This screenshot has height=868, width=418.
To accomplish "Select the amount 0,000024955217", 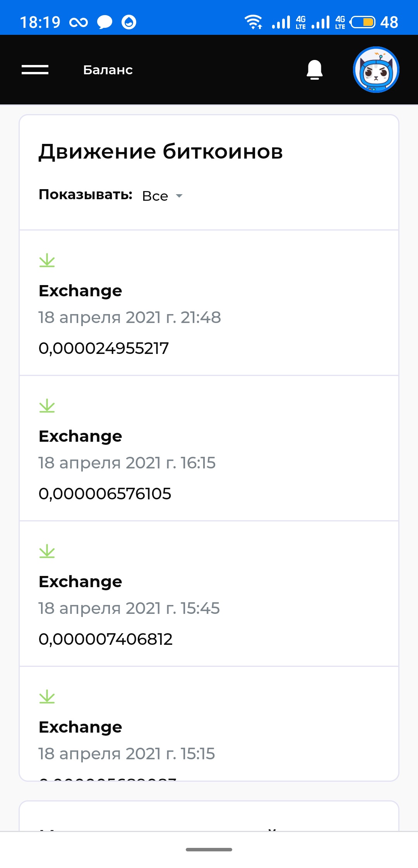I will point(104,348).
